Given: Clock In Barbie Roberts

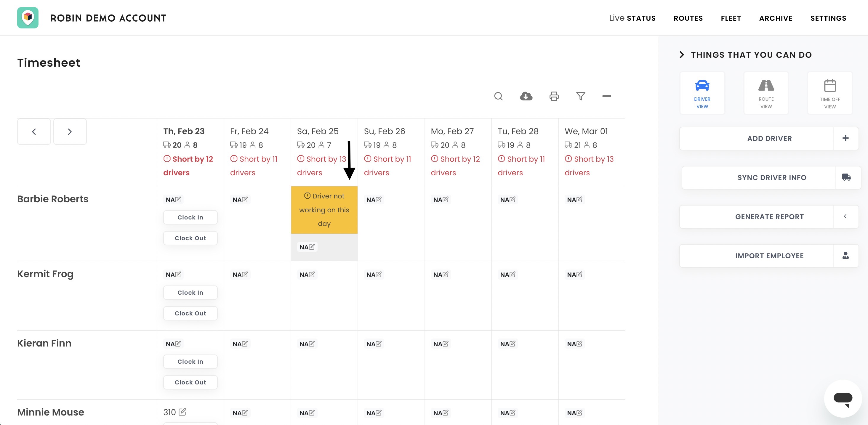Looking at the screenshot, I should click(190, 217).
